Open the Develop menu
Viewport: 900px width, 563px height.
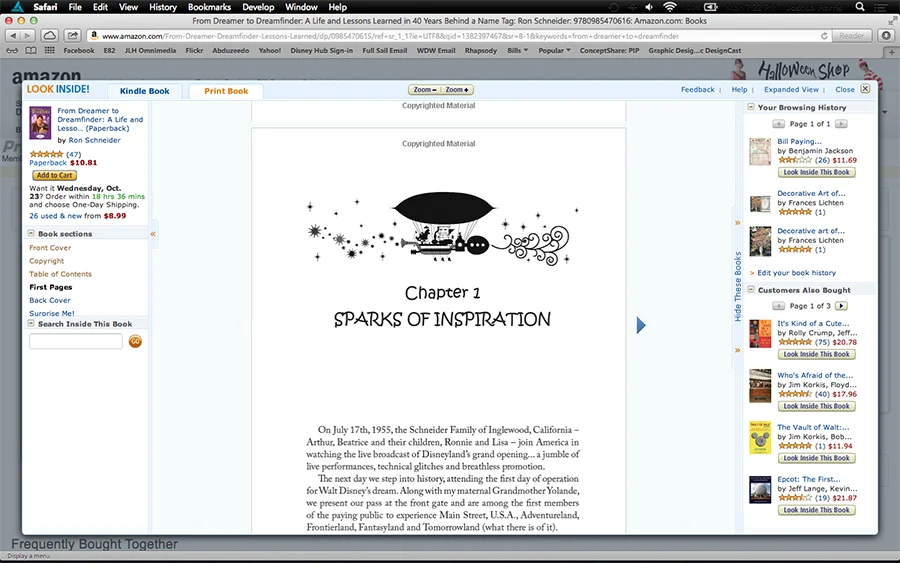[x=258, y=7]
